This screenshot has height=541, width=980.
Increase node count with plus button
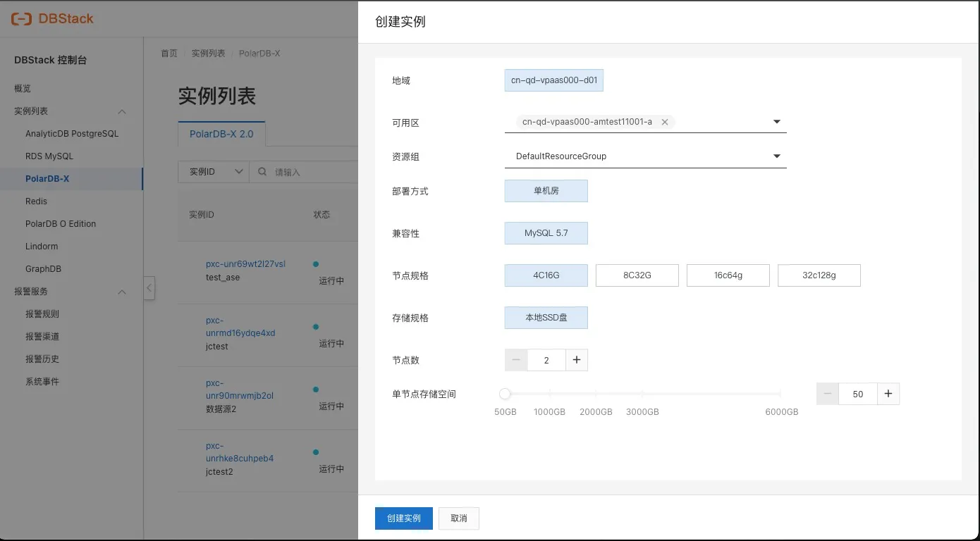click(576, 360)
